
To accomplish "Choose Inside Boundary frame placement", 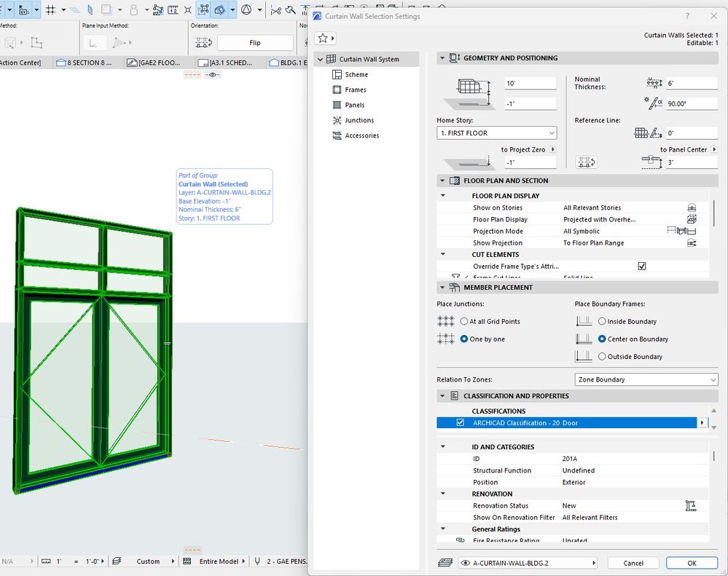I will (602, 321).
